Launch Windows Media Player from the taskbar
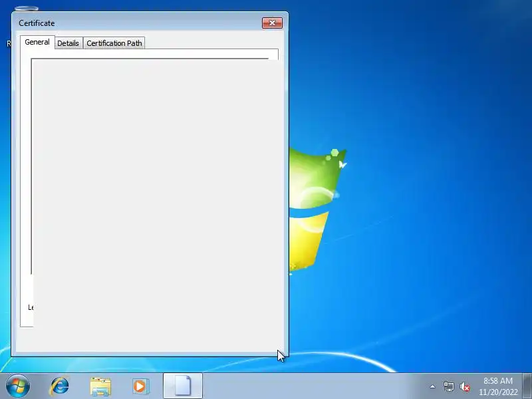Viewport: 532px width, 399px height. coord(140,386)
